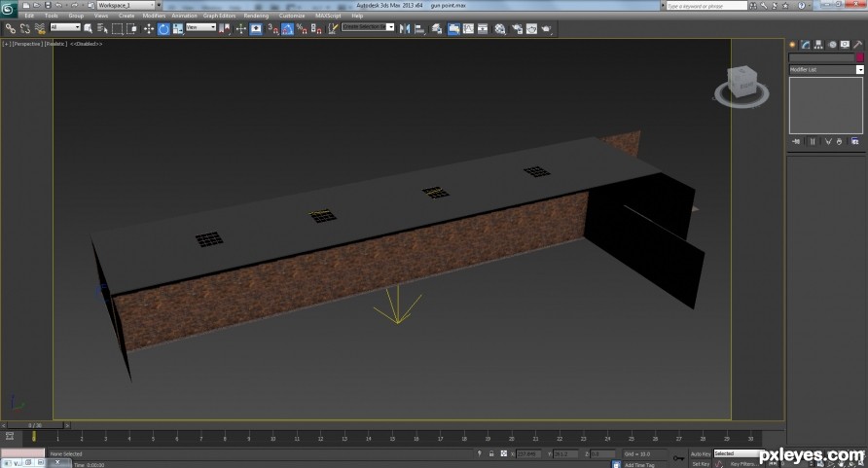
Task: Switch to the Hierarchy command panel tab
Action: pos(818,45)
